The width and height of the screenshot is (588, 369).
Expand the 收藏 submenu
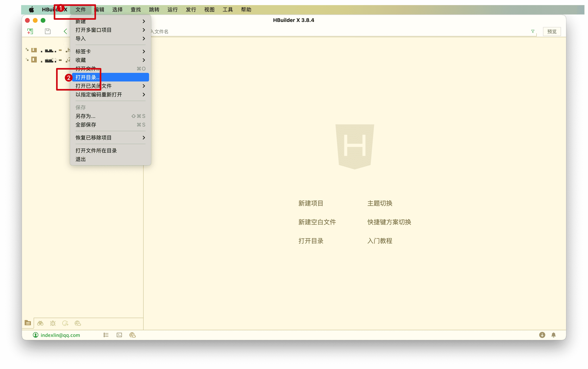110,60
